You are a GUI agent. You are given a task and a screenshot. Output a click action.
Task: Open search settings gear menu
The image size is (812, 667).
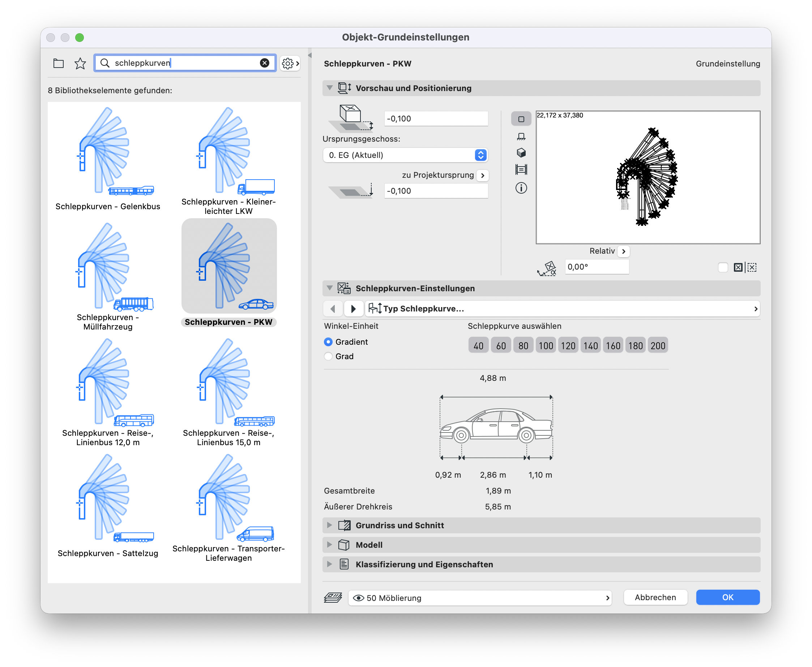[290, 63]
